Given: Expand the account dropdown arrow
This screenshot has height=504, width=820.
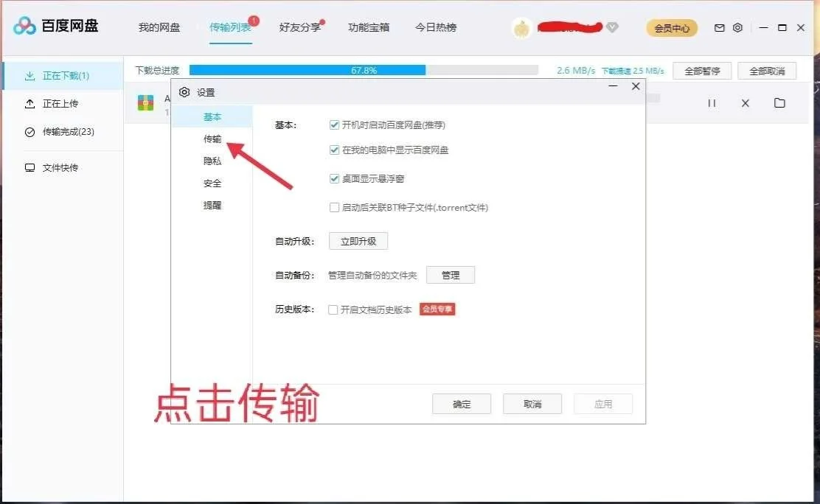Looking at the screenshot, I should click(x=612, y=27).
